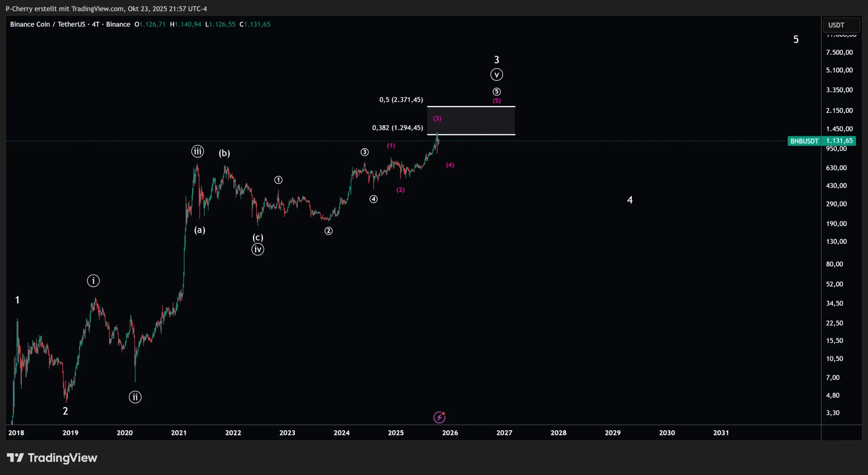Screen dimensions: 868x475
Task: Select circled 2 label near 2024
Action: click(329, 231)
